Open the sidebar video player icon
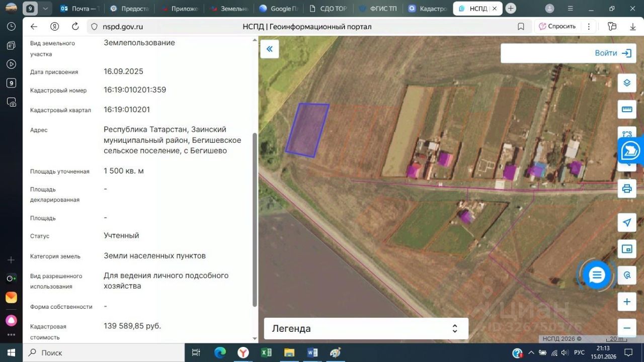Screen dimensions: 644x362 pos(11,64)
